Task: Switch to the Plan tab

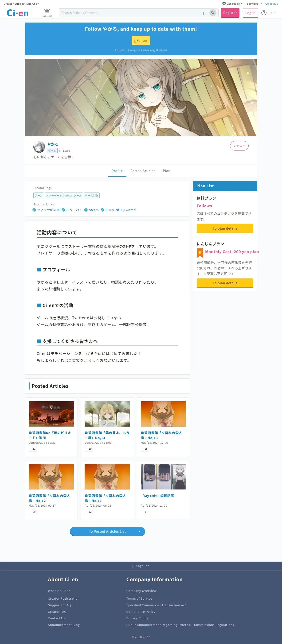Action: (166, 171)
